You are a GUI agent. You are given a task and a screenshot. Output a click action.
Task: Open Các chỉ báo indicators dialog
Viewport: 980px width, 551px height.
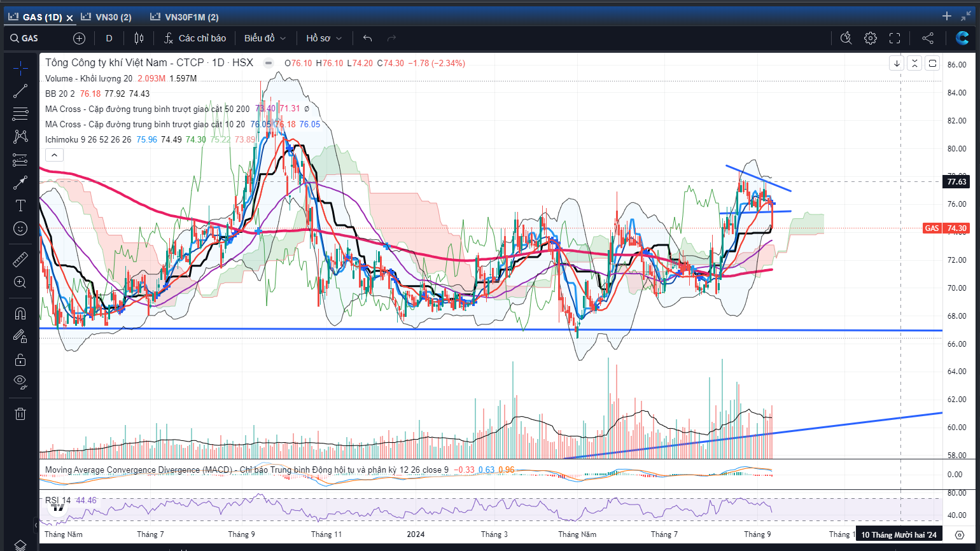(x=195, y=38)
